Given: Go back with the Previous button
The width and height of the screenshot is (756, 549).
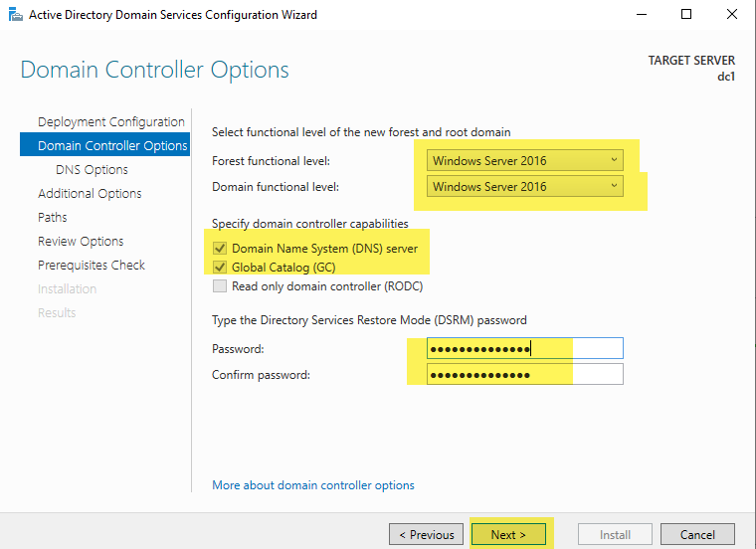Looking at the screenshot, I should tap(426, 534).
